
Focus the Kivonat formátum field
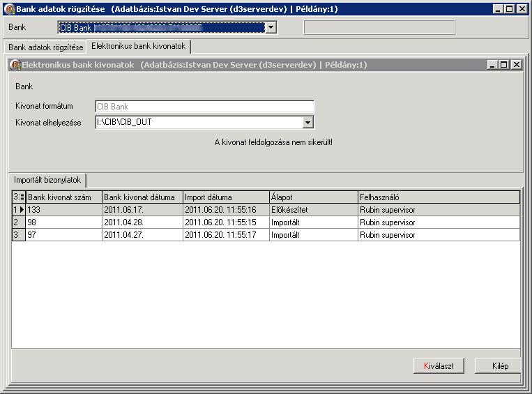tap(204, 107)
